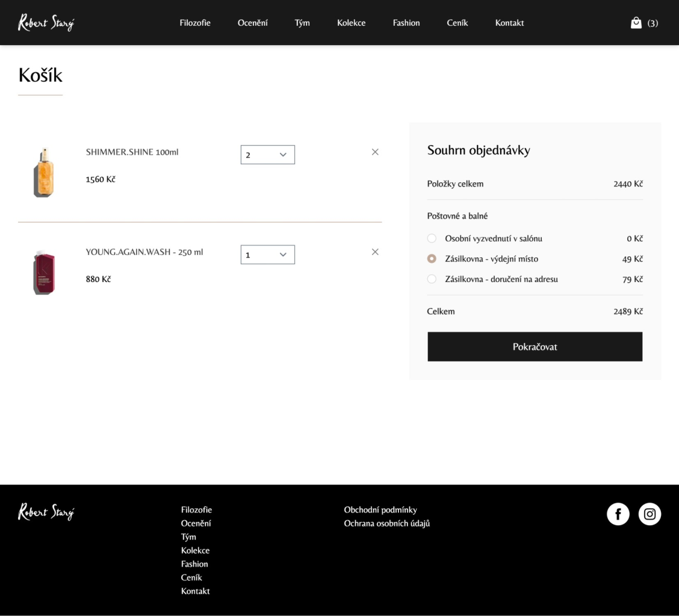This screenshot has width=679, height=616.
Task: Select Osobní vyzvednutí v salónu delivery option
Action: [432, 239]
